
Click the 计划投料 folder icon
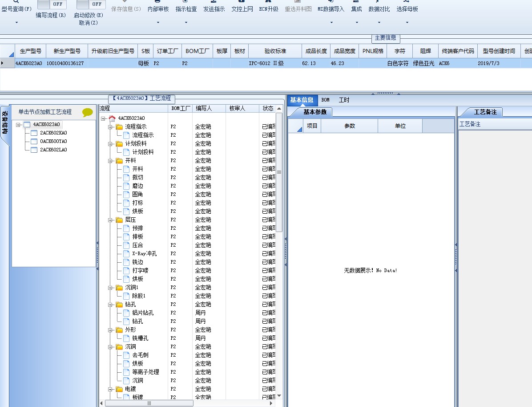point(119,144)
